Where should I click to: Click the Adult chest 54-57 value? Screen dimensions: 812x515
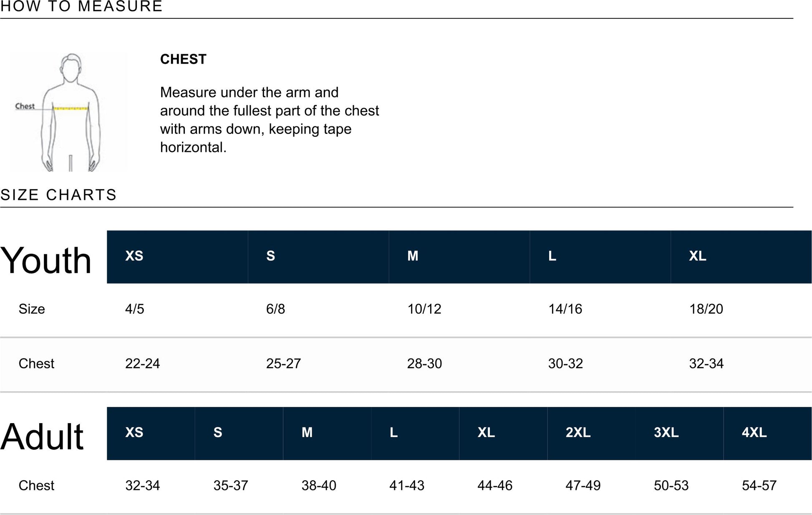[759, 485]
